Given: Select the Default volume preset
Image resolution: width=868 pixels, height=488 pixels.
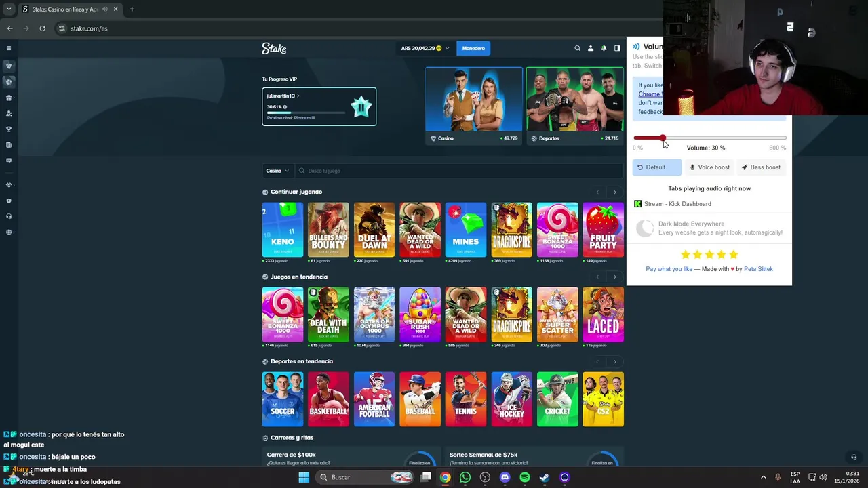Looking at the screenshot, I should pos(657,167).
